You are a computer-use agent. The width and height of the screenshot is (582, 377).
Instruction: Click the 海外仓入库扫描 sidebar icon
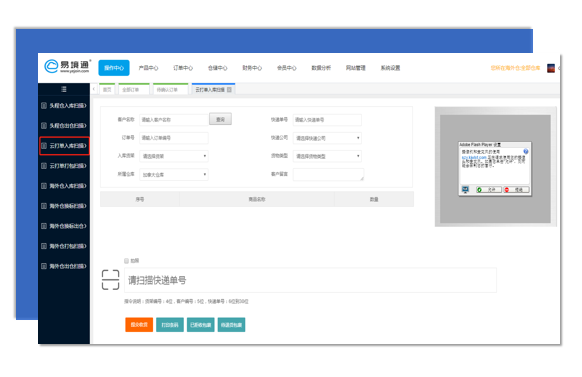tap(44, 186)
